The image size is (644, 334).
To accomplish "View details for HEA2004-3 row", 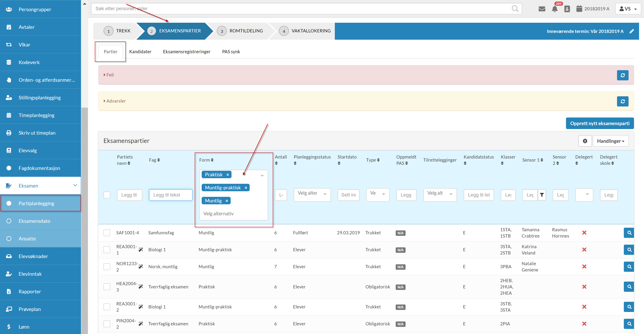I will [x=629, y=287].
